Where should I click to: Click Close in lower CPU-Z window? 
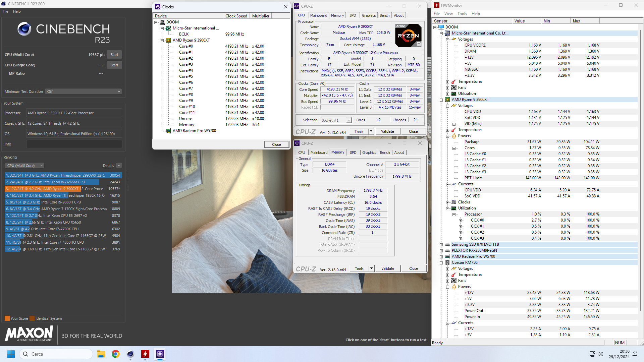click(x=414, y=268)
